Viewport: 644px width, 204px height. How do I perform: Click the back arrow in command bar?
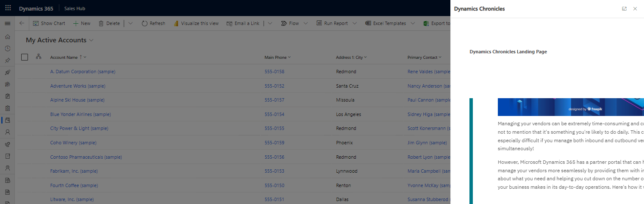(22, 23)
